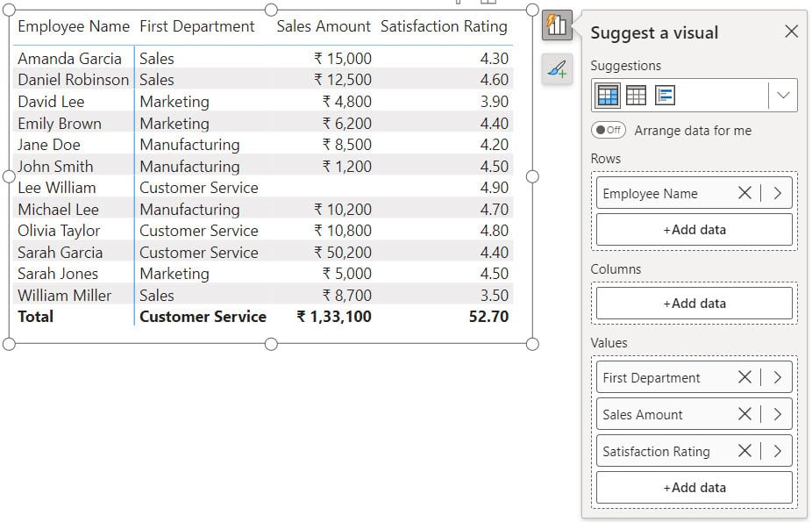Remove Employee Name from Rows
Screen dimensions: 812x522
744,193
